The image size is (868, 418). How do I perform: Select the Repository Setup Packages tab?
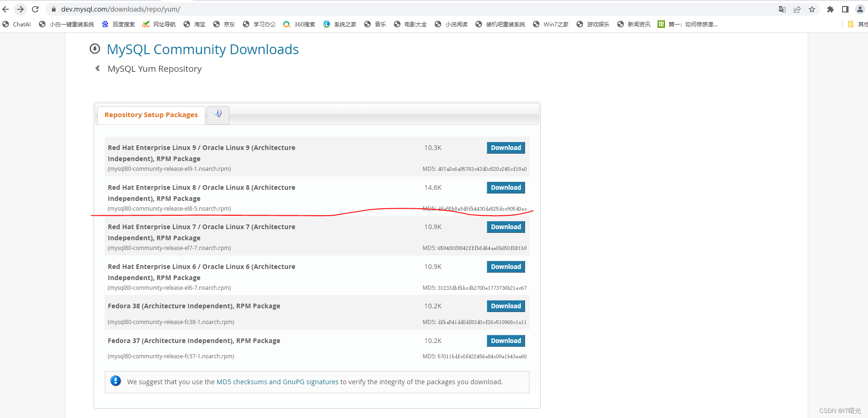(x=151, y=115)
